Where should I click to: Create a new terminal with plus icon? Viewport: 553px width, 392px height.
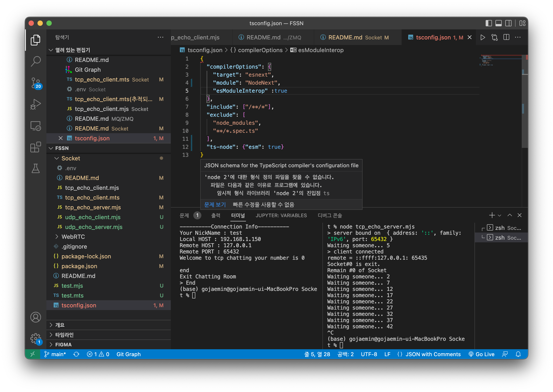click(x=492, y=215)
